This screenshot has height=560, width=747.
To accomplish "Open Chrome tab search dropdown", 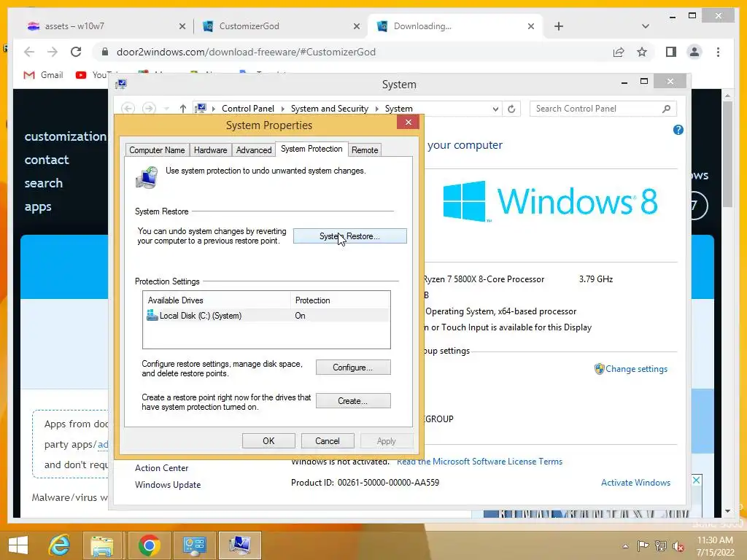I will click(x=646, y=26).
